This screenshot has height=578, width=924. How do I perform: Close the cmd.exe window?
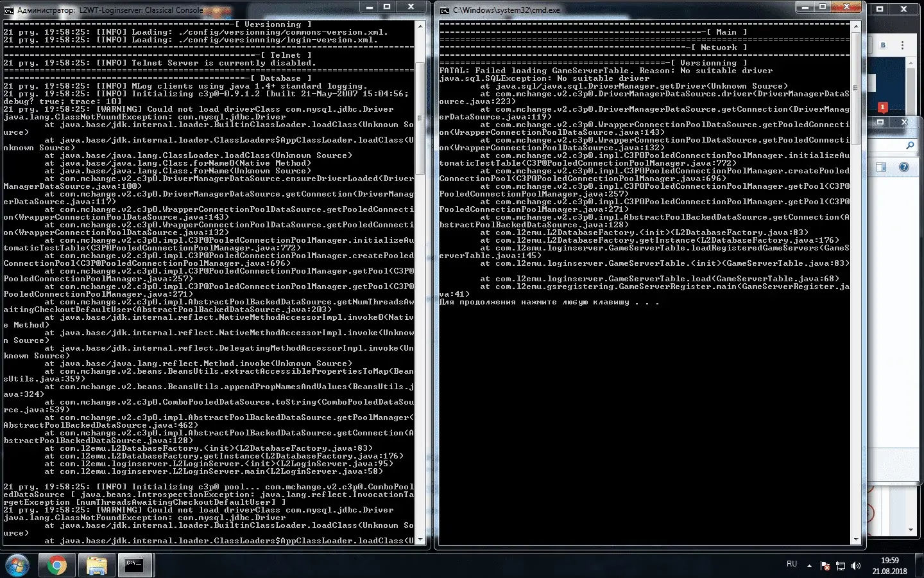847,6
